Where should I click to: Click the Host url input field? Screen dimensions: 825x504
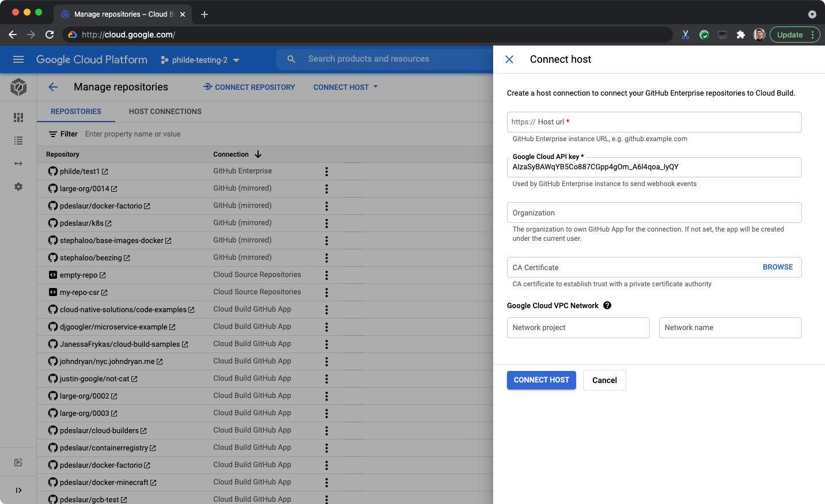(654, 122)
